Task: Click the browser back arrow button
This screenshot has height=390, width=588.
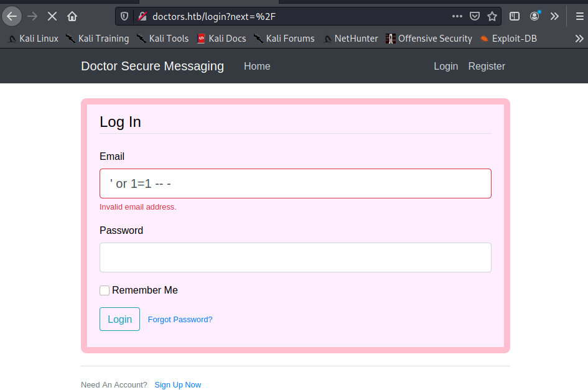Action: click(x=12, y=17)
